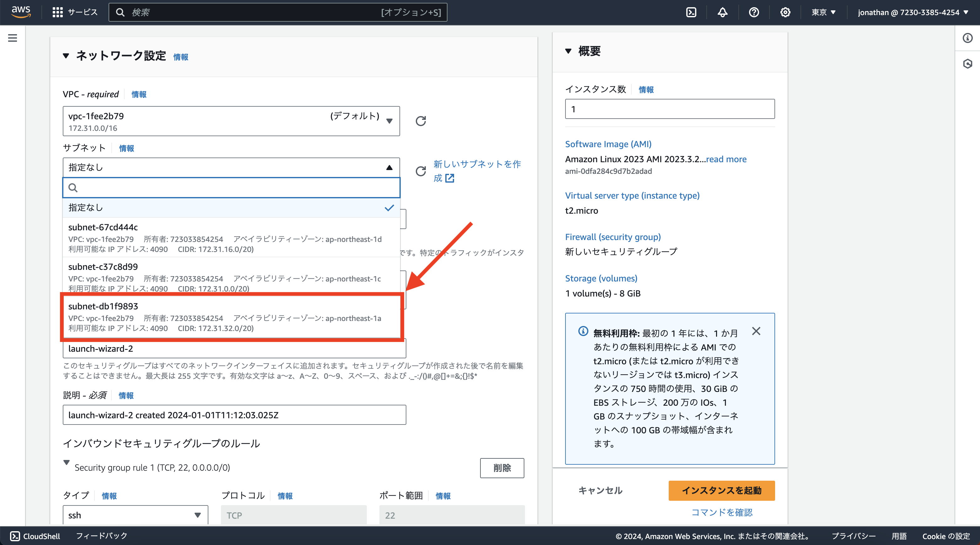Screen dimensions: 980x545
Task: Click the AWS logo
Action: pos(21,12)
